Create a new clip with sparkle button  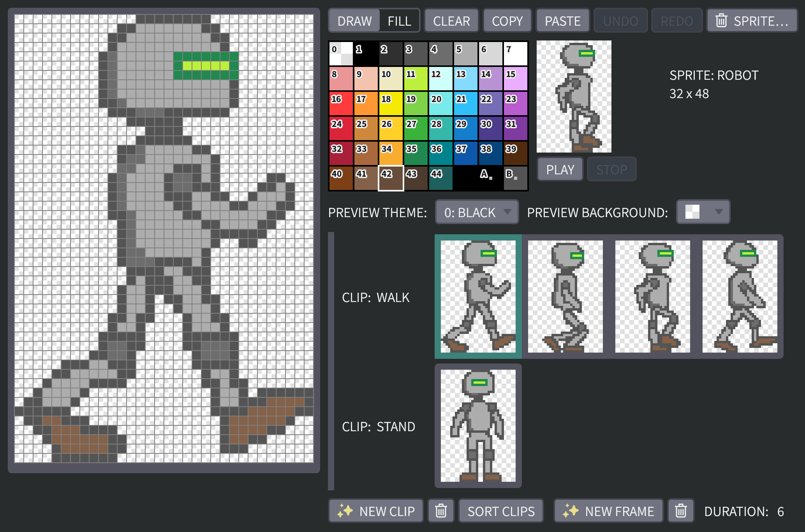[376, 511]
